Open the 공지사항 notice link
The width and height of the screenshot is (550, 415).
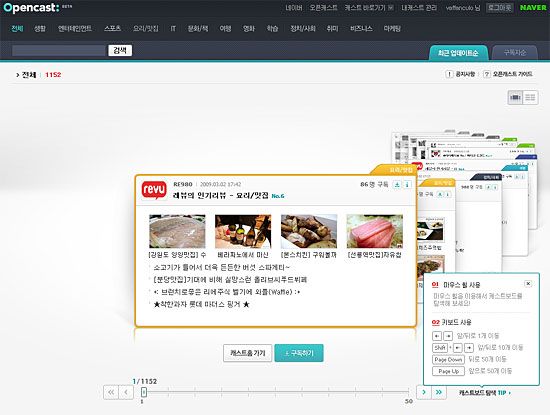[460, 74]
